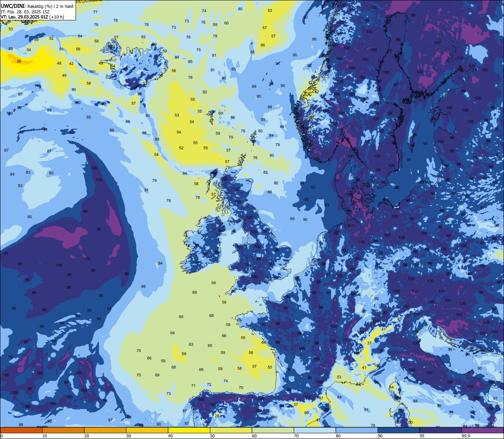Click the 'UWC/DINI' title text
The image size is (504, 439).
point(12,6)
